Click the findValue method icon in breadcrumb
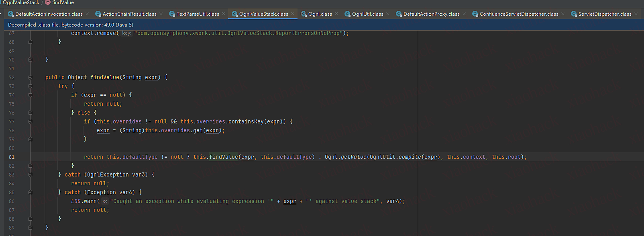Viewport: 644px width, 236px height. pos(48,2)
